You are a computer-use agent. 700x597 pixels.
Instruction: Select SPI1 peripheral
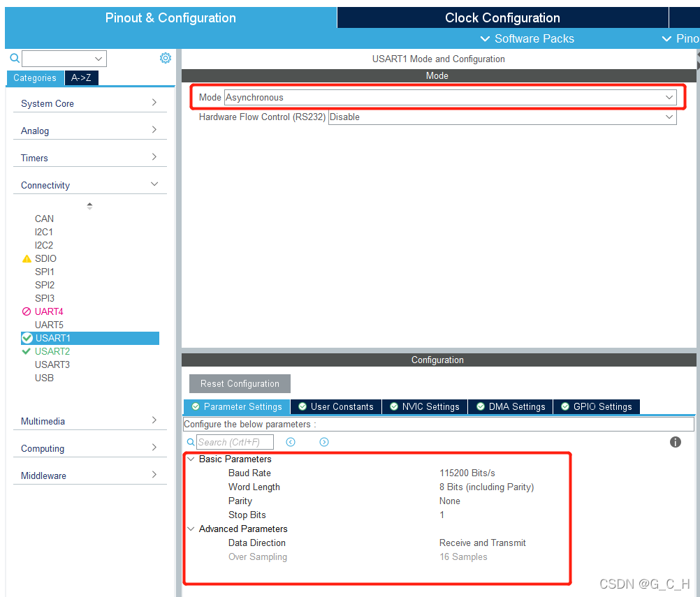(x=44, y=272)
